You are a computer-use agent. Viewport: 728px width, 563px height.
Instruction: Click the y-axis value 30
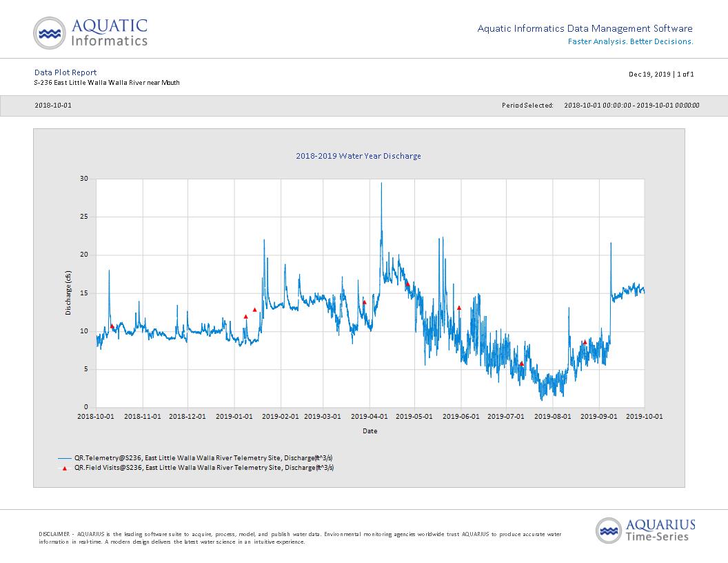click(x=84, y=179)
